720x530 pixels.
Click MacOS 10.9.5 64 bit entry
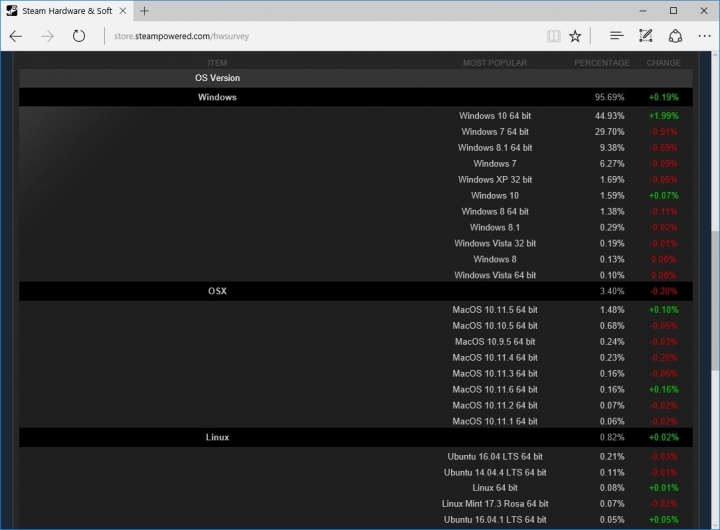(x=495, y=342)
